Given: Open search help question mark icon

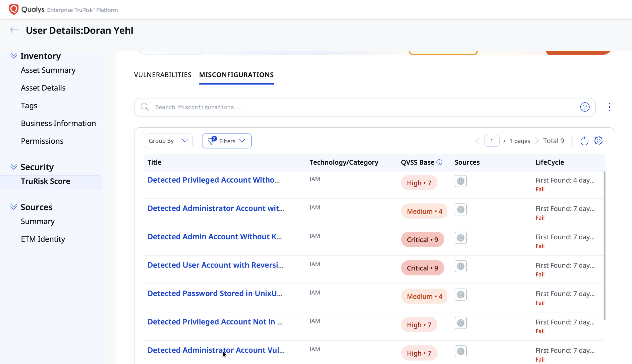Looking at the screenshot, I should [585, 107].
